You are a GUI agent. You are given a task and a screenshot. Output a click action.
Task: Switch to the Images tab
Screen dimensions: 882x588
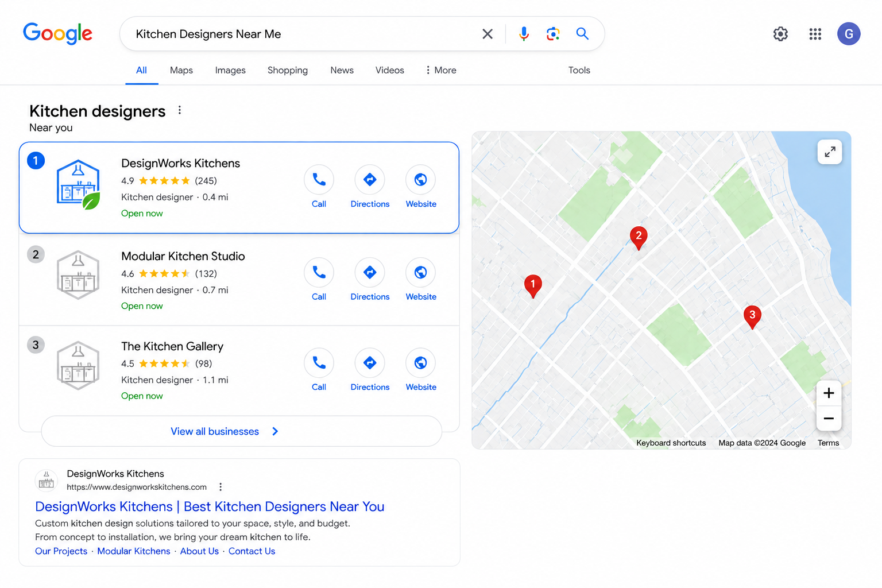coord(230,70)
